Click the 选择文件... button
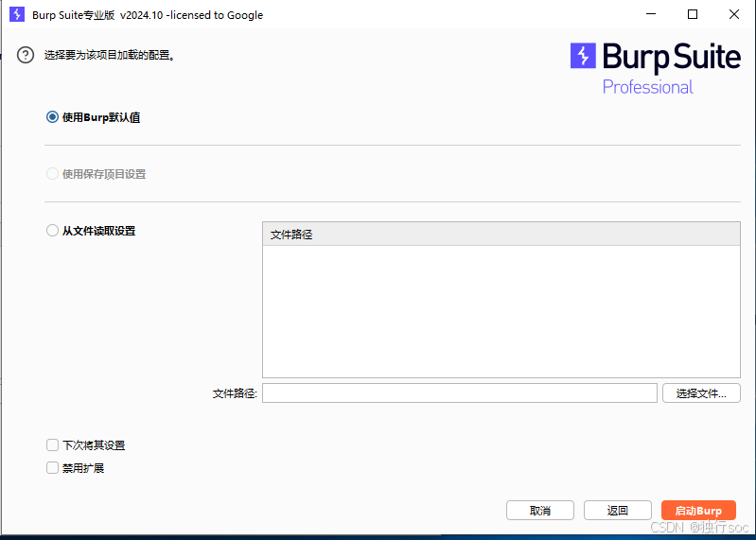The width and height of the screenshot is (756, 540). pos(701,393)
